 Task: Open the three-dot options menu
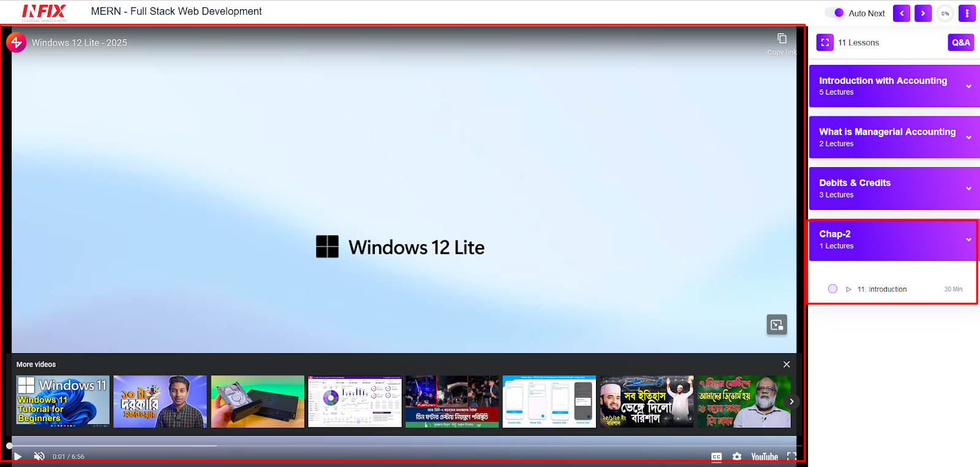coord(967,13)
